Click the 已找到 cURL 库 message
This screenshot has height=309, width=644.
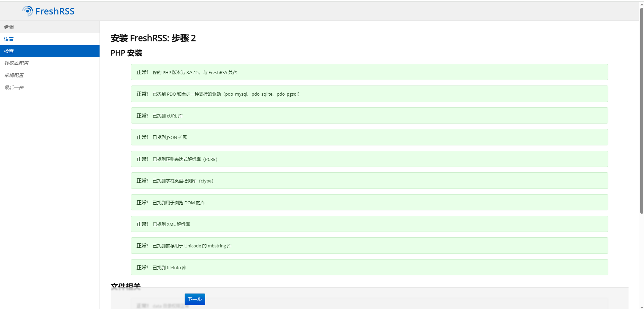[x=369, y=115]
